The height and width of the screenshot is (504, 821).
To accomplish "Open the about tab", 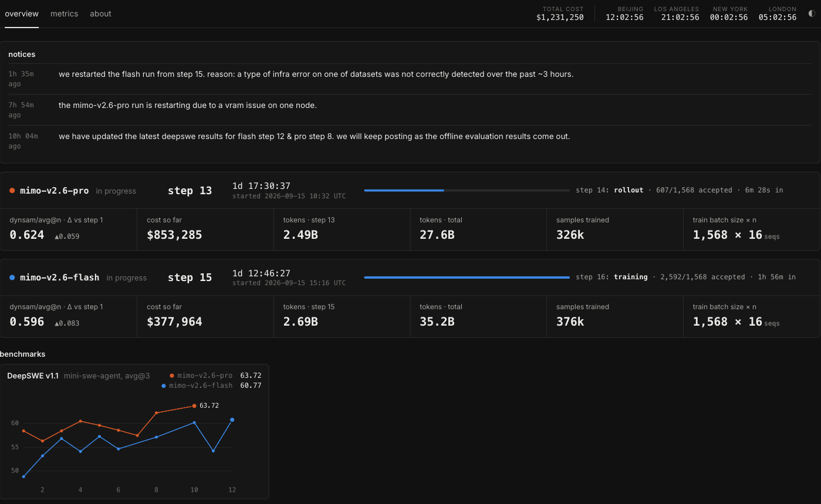I will tap(100, 13).
